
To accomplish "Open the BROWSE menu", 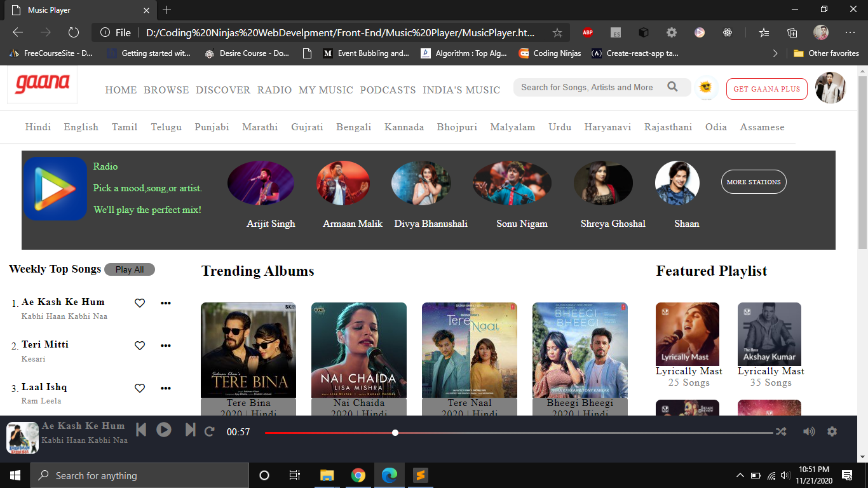I will coord(166,90).
